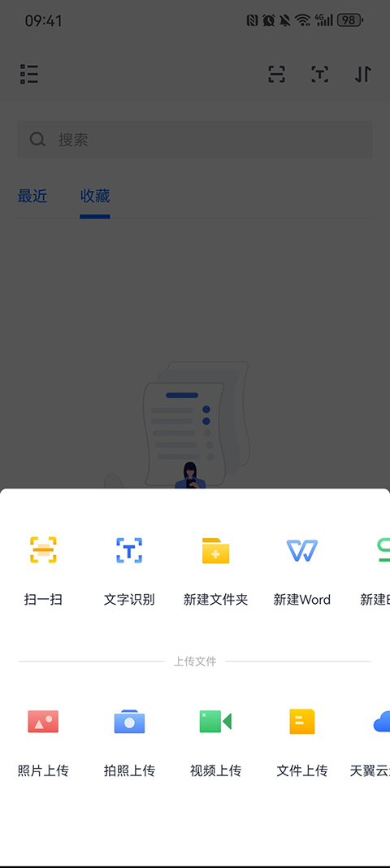Select 视频上传 video upload
The image size is (390, 868).
216,722
